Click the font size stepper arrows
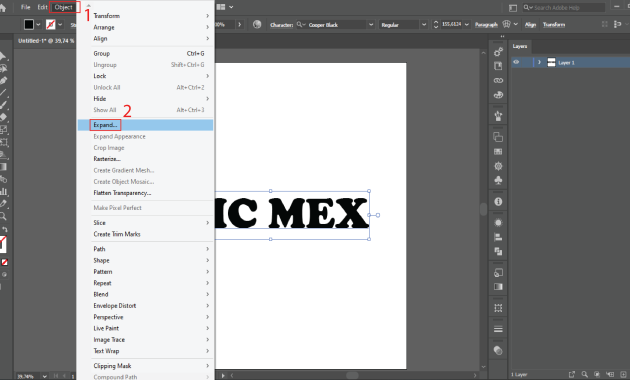The height and width of the screenshot is (380, 630). click(436, 25)
